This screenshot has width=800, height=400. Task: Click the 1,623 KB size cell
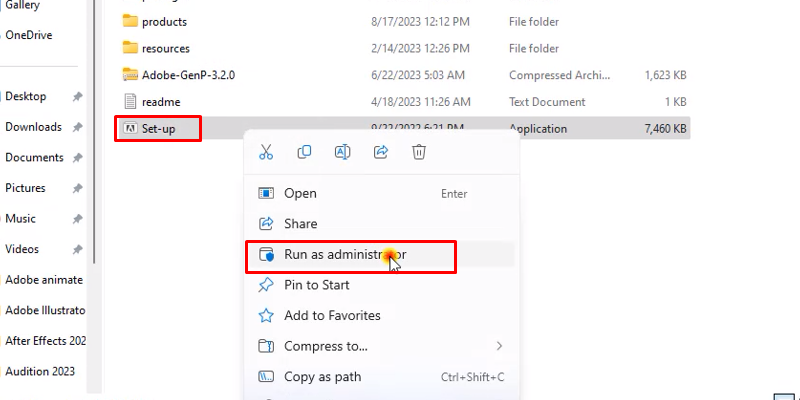[666, 75]
